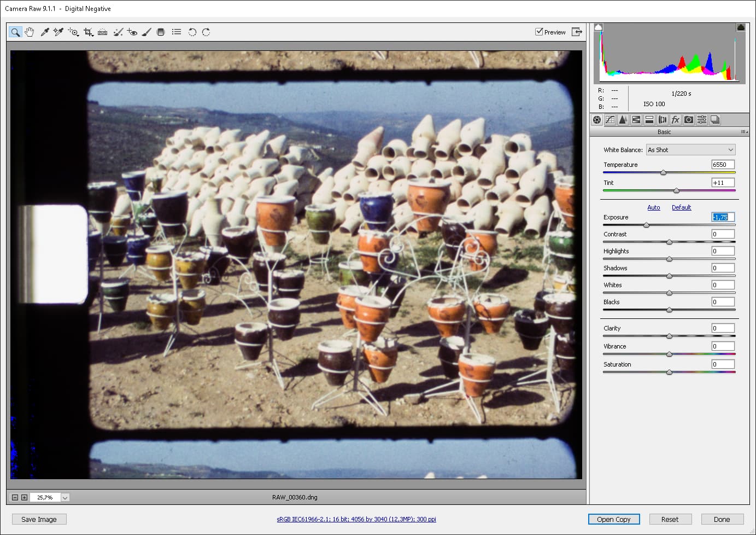
Task: Select the Zoom tool
Action: (15, 32)
